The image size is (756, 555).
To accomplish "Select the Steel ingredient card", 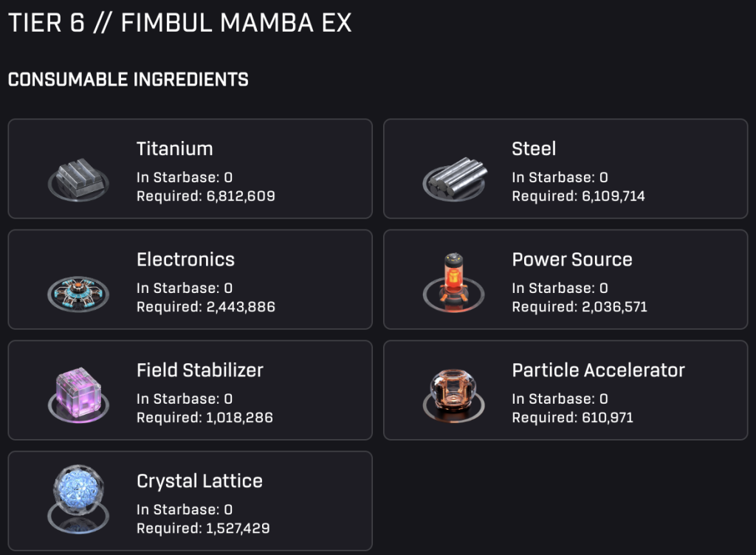I will point(567,168).
